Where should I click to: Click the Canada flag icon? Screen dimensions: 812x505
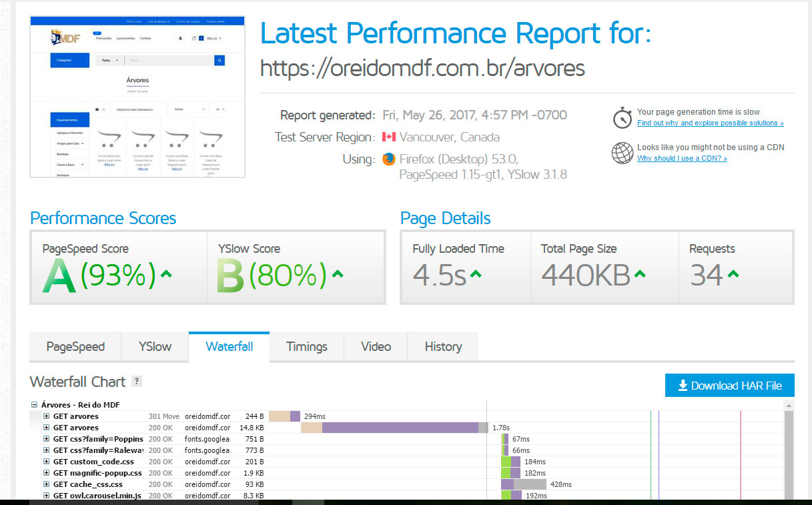[389, 137]
